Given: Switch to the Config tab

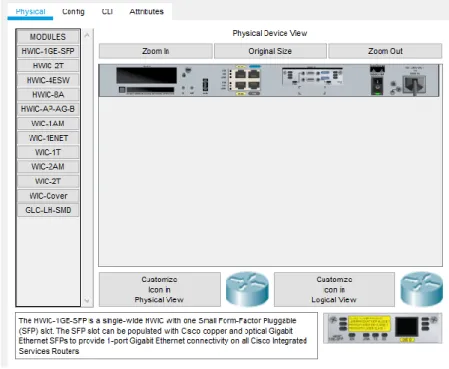Looking at the screenshot, I should click(73, 12).
